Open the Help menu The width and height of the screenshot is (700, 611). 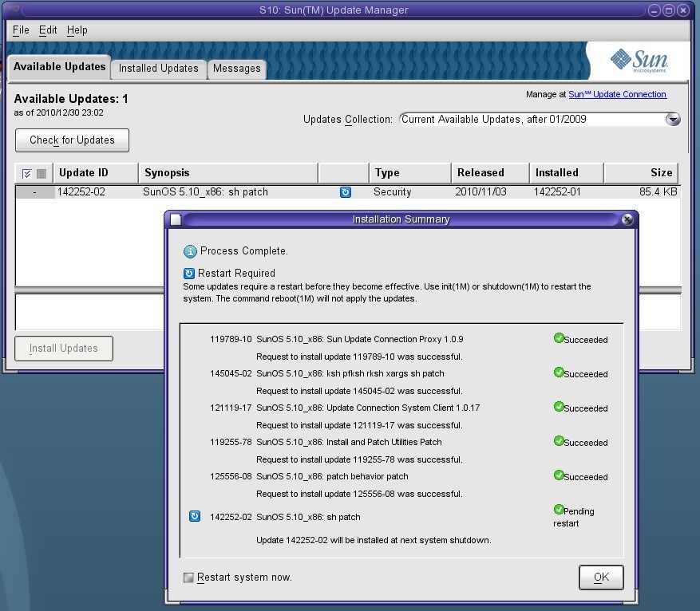click(77, 30)
